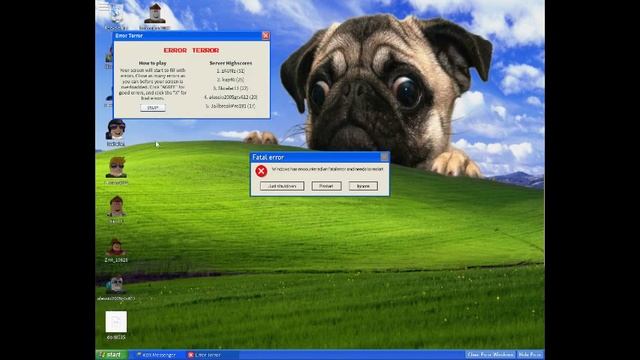Switch to the Messenger taskbar item

tap(156, 355)
